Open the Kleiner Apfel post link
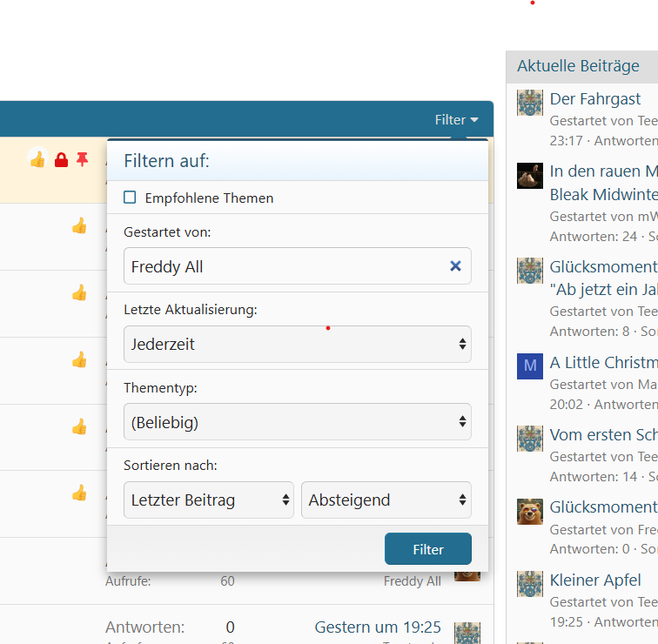This screenshot has height=644, width=658. (x=595, y=580)
